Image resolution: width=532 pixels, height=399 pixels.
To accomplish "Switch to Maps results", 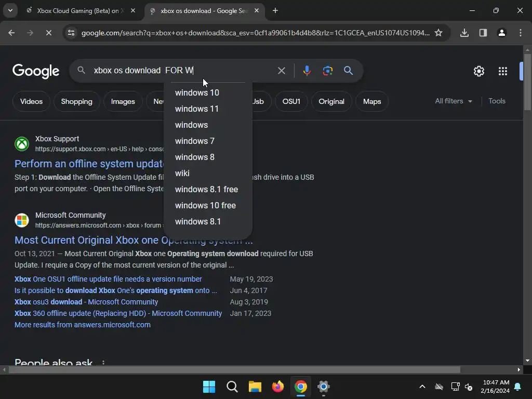I will pyautogui.click(x=372, y=101).
